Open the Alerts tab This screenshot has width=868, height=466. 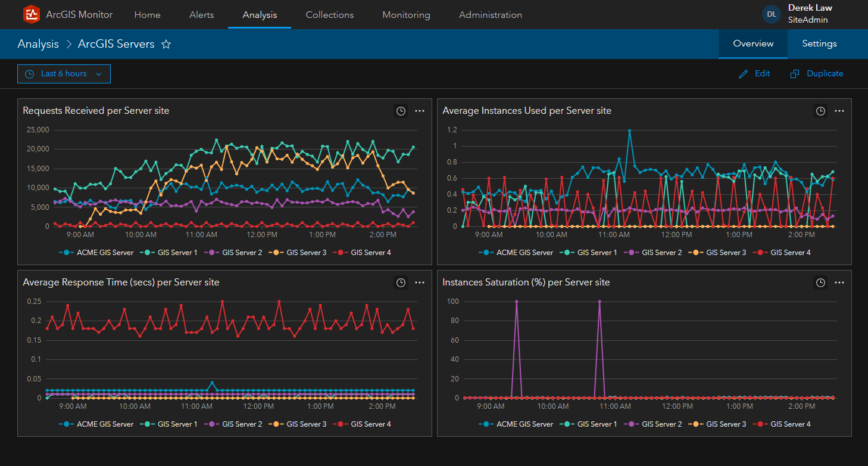click(x=202, y=15)
